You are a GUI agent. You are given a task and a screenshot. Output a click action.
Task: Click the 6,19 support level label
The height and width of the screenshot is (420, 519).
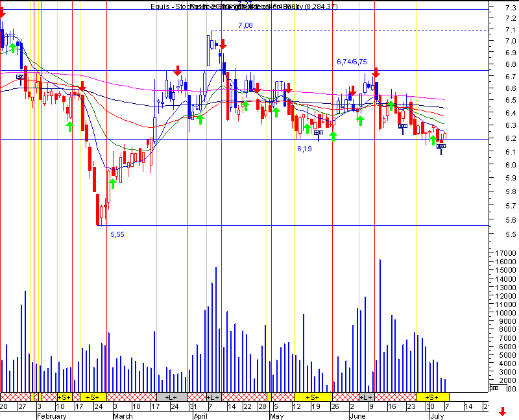tap(304, 149)
